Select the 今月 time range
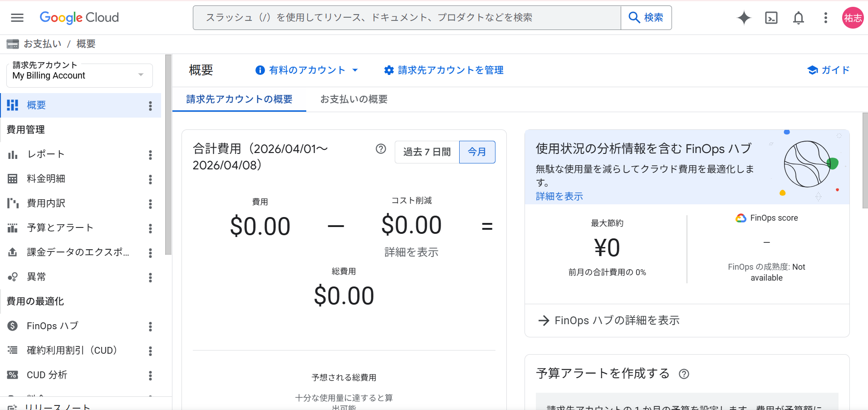Image resolution: width=868 pixels, height=410 pixels. [x=477, y=152]
